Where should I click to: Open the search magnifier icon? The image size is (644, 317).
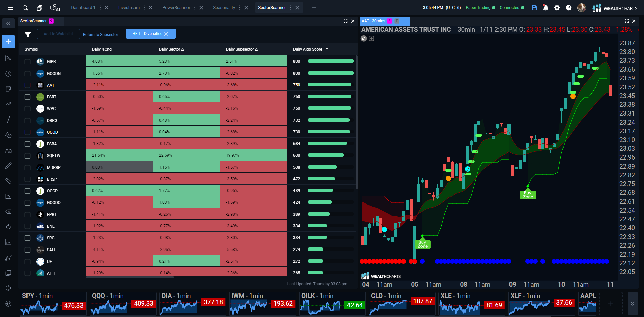click(25, 8)
